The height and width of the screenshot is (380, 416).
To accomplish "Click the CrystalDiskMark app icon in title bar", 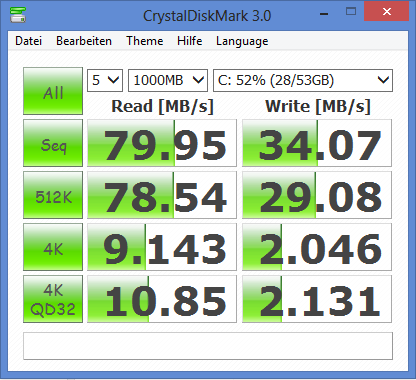I will point(17,14).
